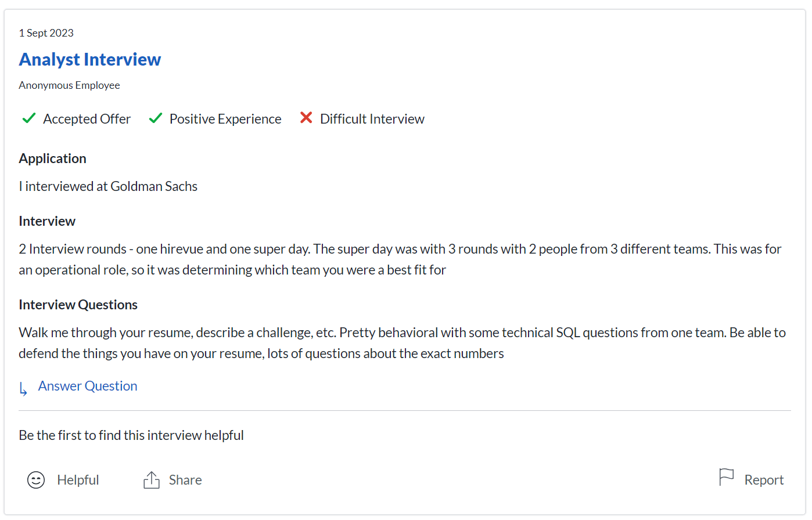Open the Analyst Interview title link
Image resolution: width=812 pixels, height=520 pixels.
tap(90, 59)
